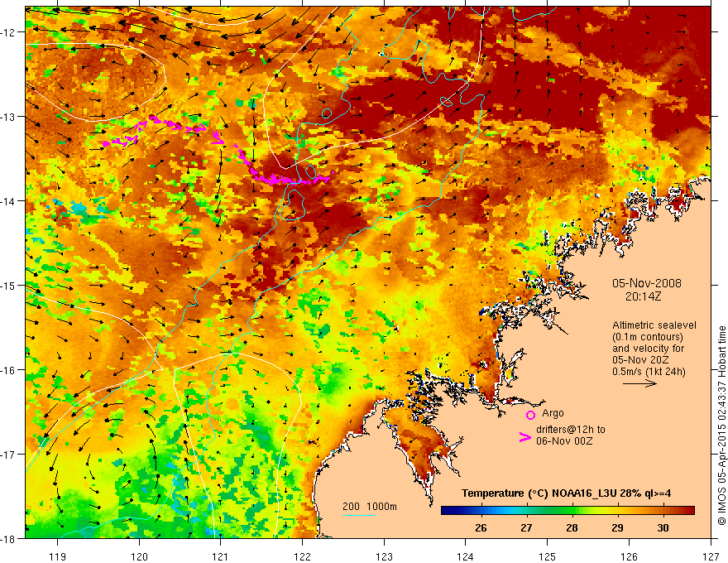
Task: Click the 'drifters@12h to' legend label
Action: click(x=571, y=430)
